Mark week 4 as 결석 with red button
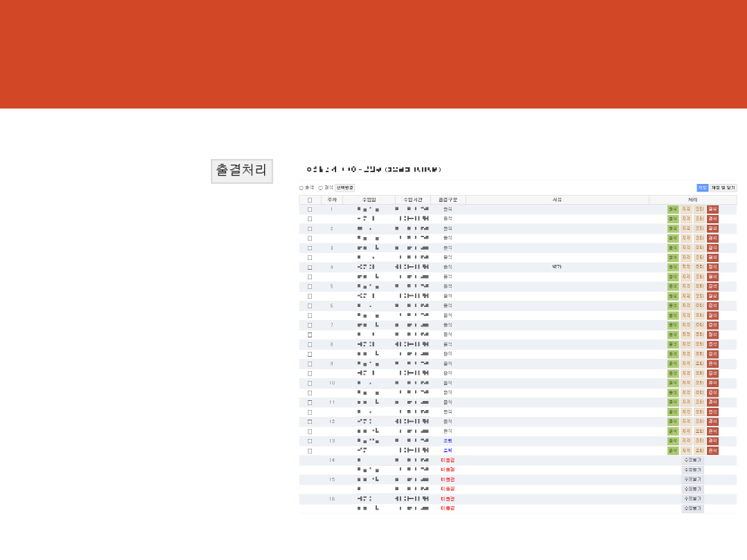Image resolution: width=747 pixels, height=560 pixels. pos(713,267)
